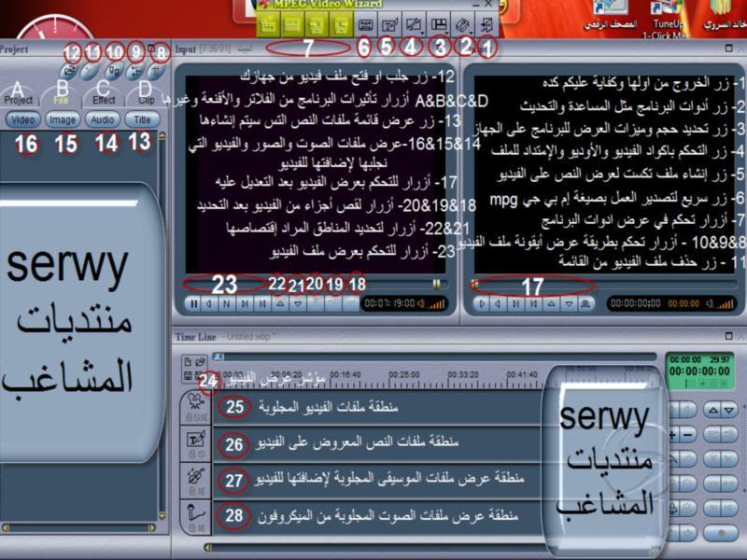Screen dimensions: 747x560
Task: Show the Video file list
Action: tap(23, 119)
